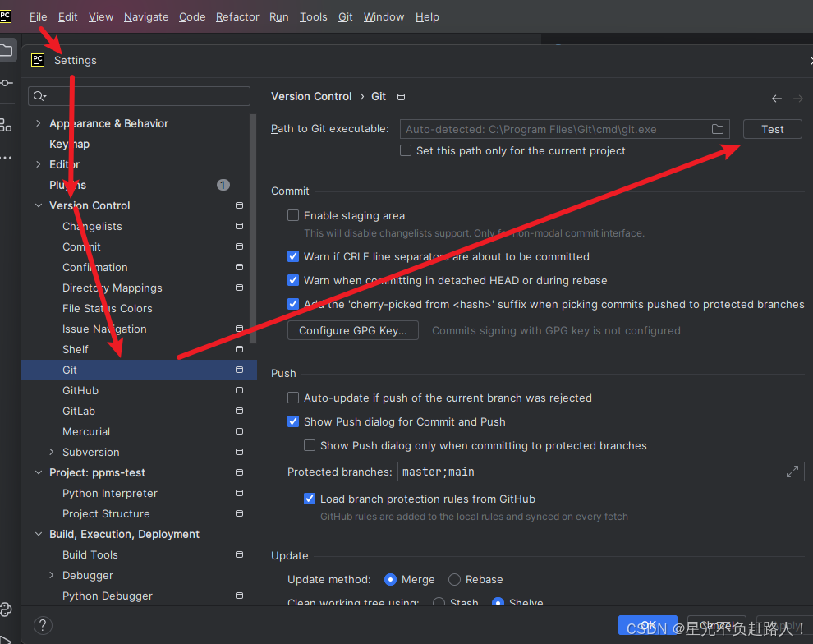
Task: Click the settings search field
Action: pos(139,96)
